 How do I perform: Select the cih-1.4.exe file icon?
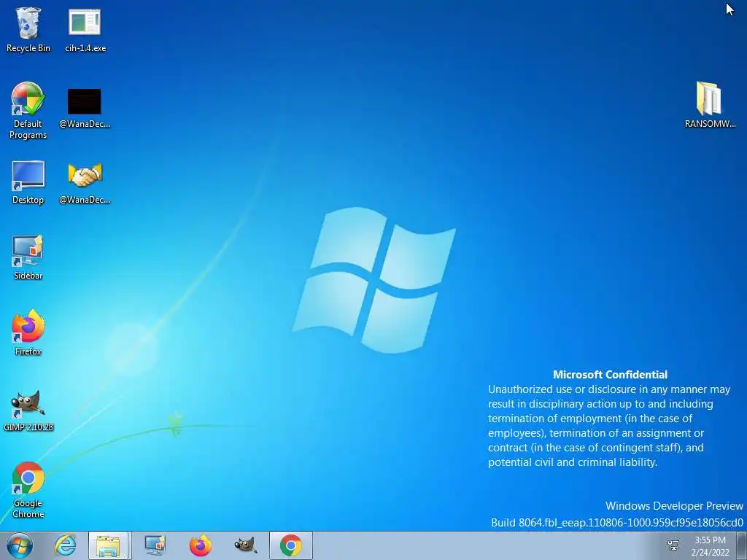(85, 29)
